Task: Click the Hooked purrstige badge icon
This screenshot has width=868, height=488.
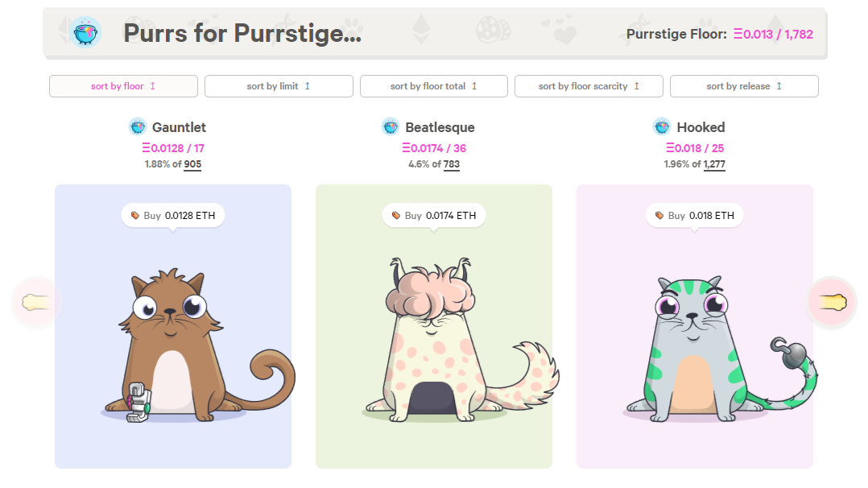Action: pyautogui.click(x=662, y=126)
